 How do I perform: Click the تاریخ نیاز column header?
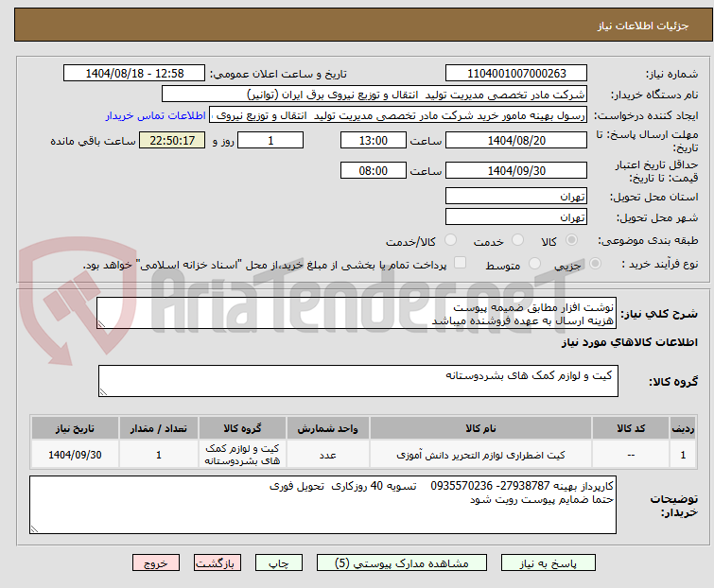(75, 428)
